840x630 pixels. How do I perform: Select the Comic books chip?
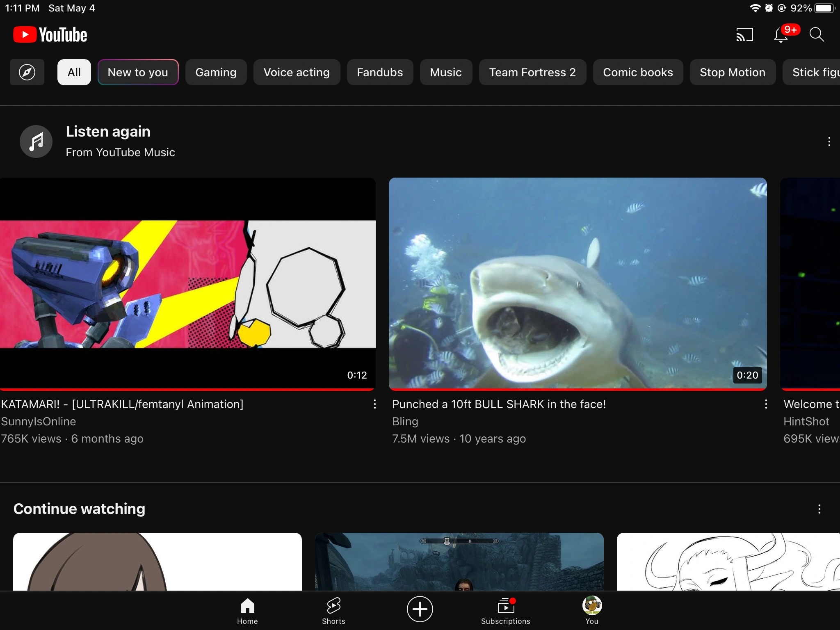click(x=638, y=73)
